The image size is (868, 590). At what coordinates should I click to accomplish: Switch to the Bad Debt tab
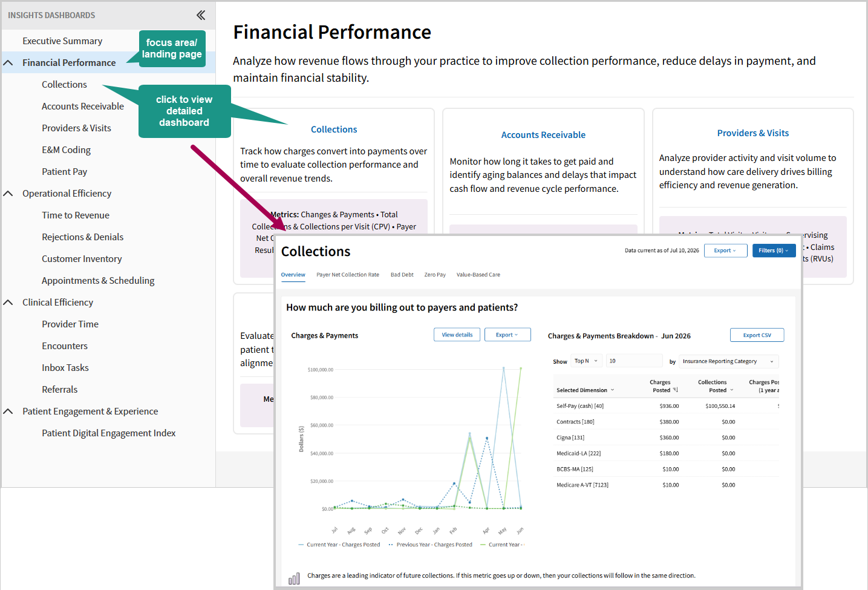402,275
